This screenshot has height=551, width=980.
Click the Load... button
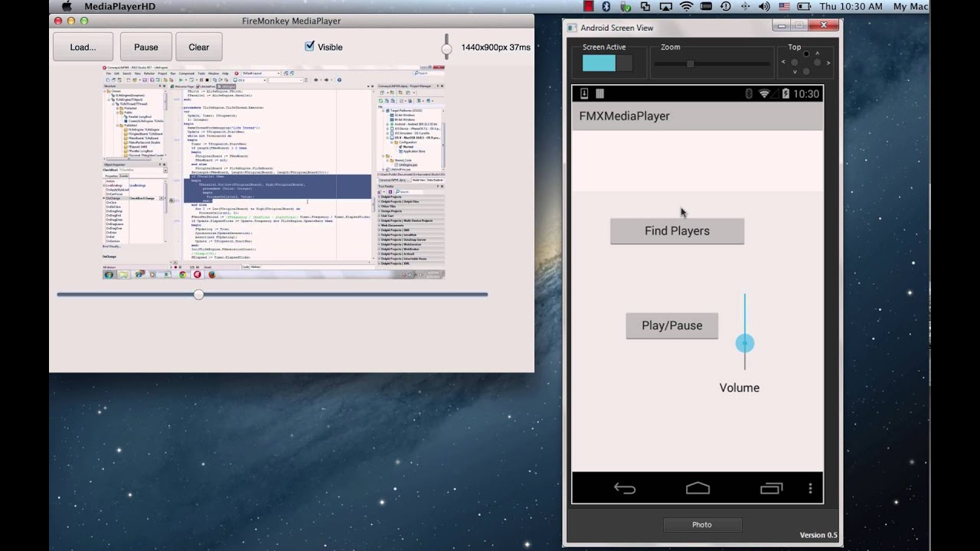point(83,47)
